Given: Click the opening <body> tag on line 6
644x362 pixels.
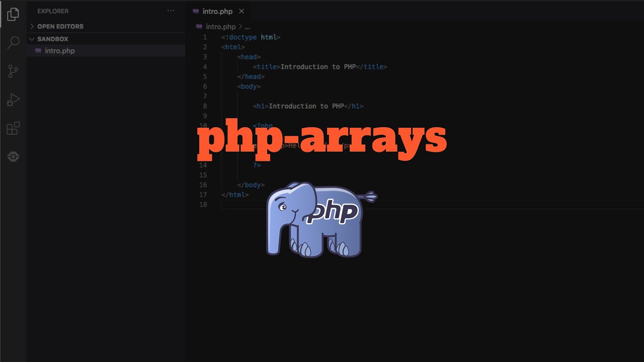Looking at the screenshot, I should click(x=249, y=86).
